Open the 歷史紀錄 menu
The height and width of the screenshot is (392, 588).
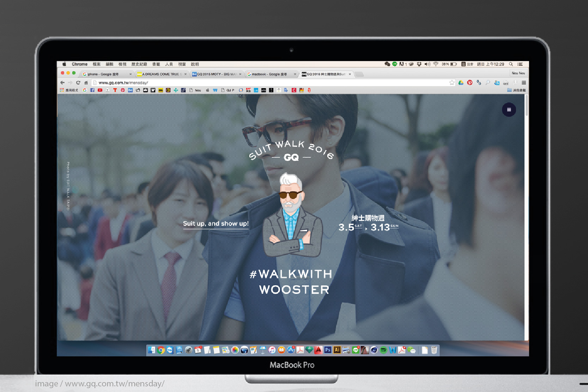[x=139, y=64]
